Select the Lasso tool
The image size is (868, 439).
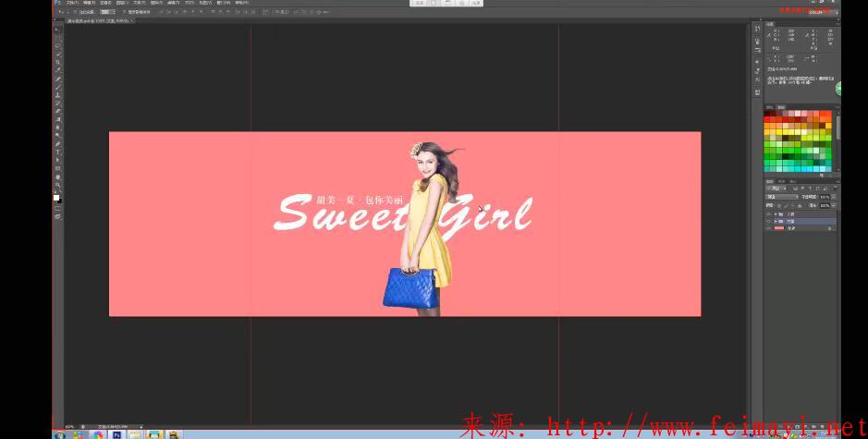tap(57, 45)
